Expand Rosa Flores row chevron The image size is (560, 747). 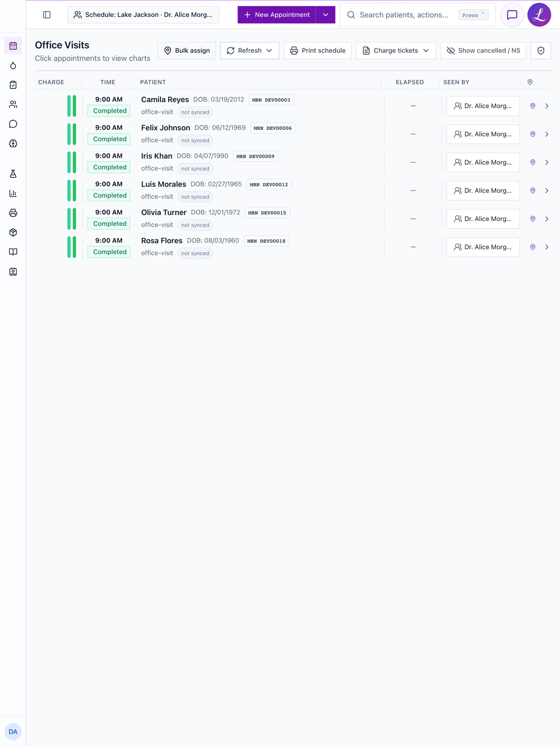547,247
